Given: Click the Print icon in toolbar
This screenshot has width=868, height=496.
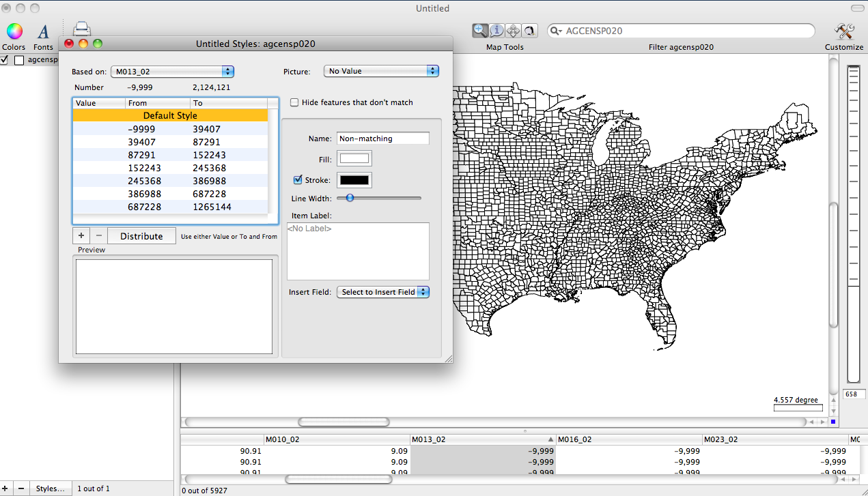Looking at the screenshot, I should click(81, 28).
